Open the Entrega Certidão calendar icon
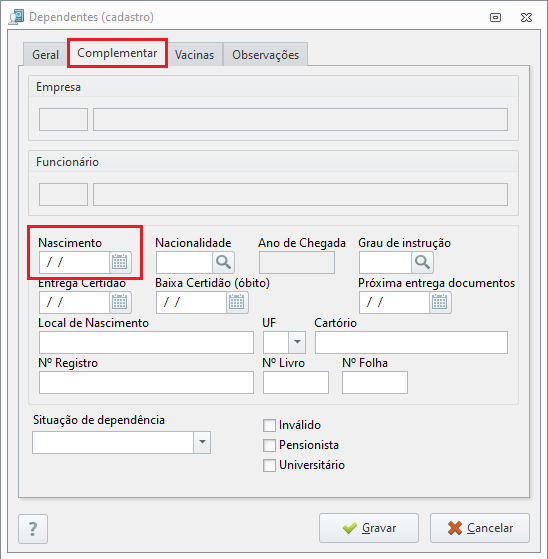 tap(120, 302)
